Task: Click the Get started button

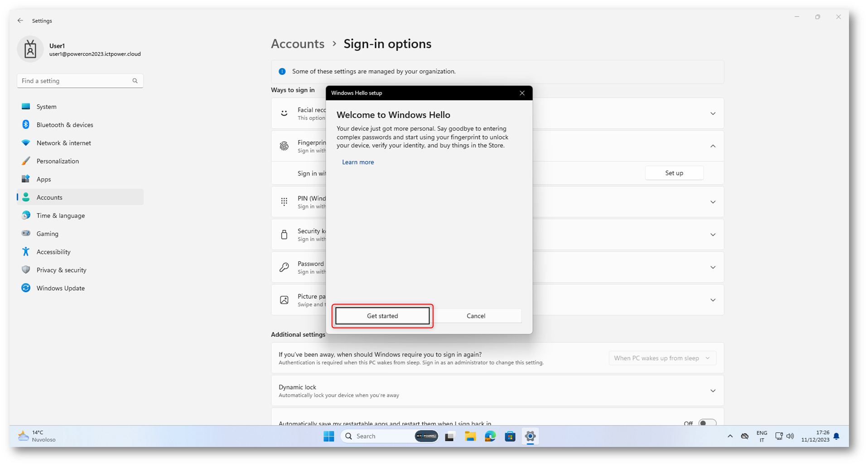Action: (382, 316)
